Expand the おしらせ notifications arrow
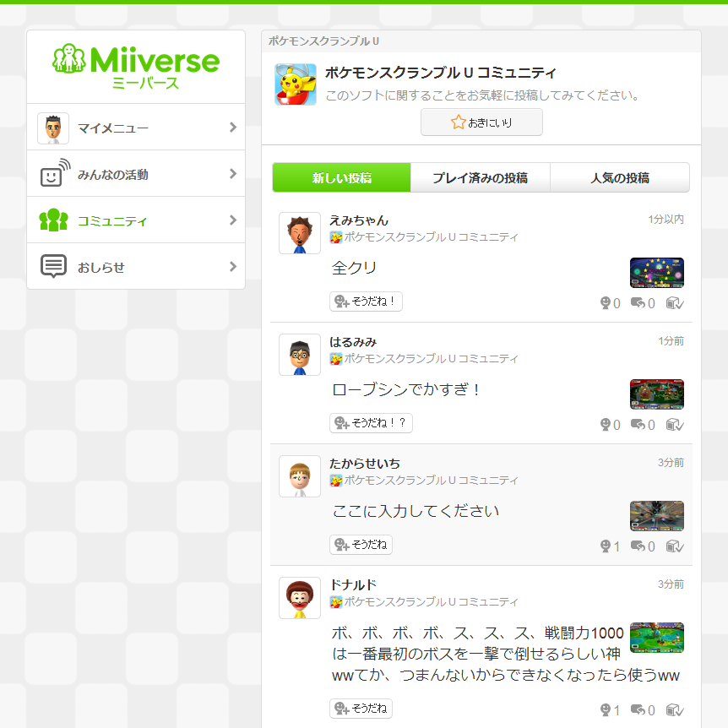The image size is (728, 728). (x=233, y=267)
